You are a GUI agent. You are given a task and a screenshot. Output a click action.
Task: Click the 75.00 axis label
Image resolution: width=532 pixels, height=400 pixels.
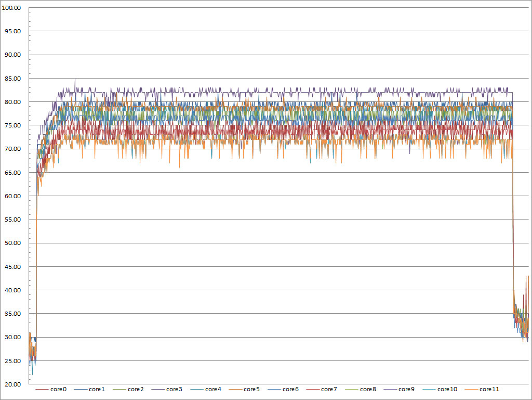(x=12, y=125)
